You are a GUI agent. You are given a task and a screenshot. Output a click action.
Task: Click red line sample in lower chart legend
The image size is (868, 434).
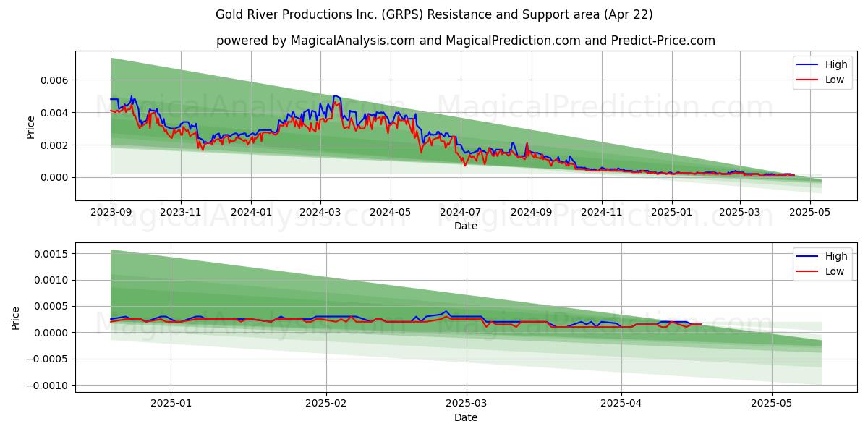809,271
